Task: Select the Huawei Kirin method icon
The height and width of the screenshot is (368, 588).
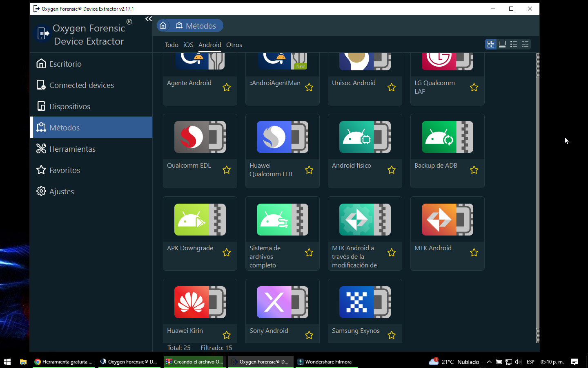Action: (x=200, y=303)
